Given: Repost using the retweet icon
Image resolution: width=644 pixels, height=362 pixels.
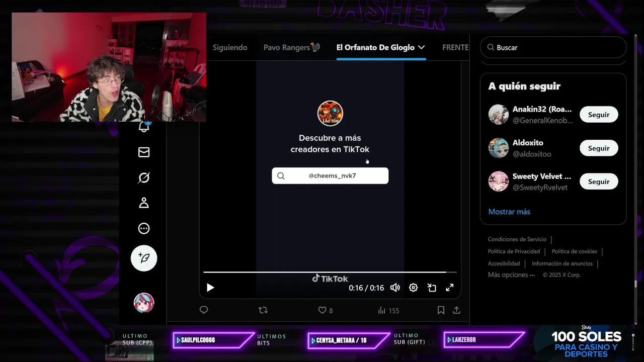Looking at the screenshot, I should tap(263, 310).
